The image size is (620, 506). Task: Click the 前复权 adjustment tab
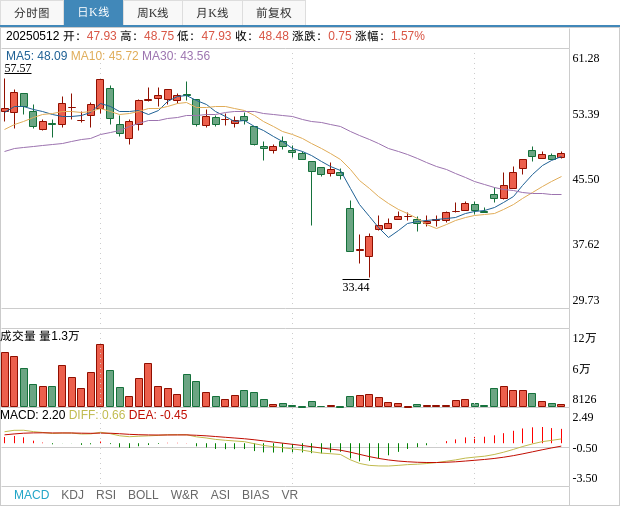pos(274,13)
